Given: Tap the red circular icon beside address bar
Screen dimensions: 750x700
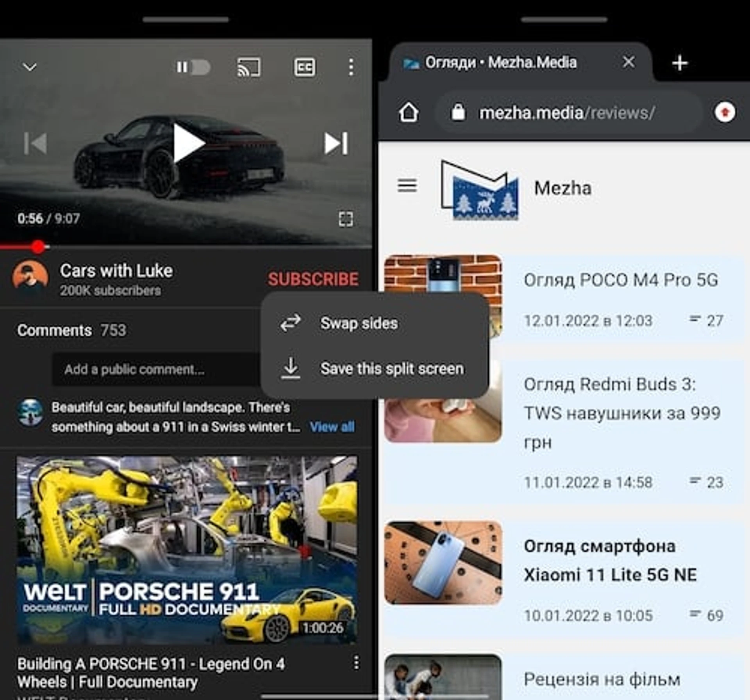Looking at the screenshot, I should tap(725, 112).
